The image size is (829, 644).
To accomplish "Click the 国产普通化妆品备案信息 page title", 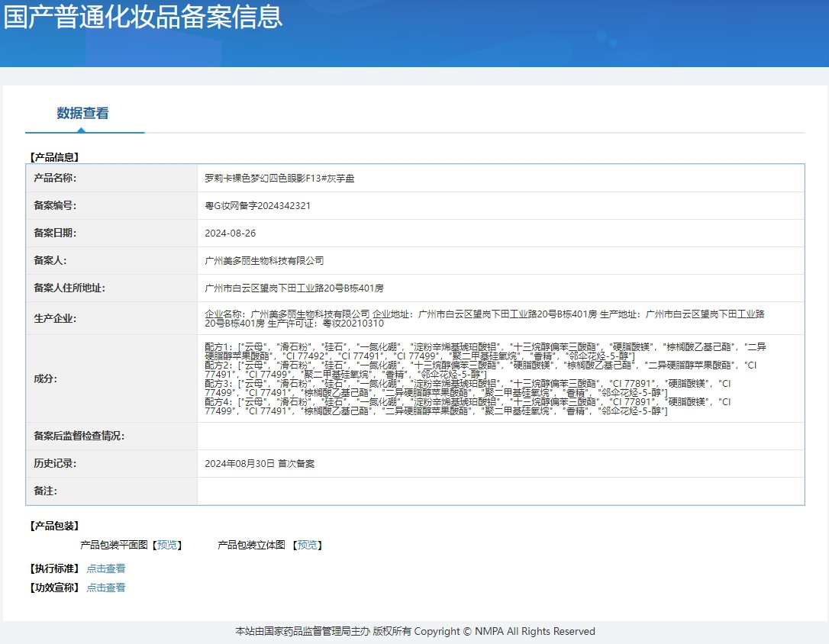I will coord(143,17).
